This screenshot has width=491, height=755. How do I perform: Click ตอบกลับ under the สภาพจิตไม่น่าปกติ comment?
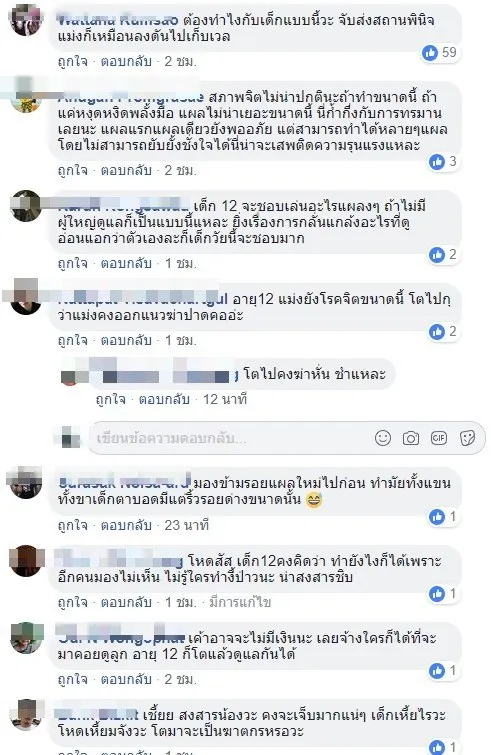[126, 170]
